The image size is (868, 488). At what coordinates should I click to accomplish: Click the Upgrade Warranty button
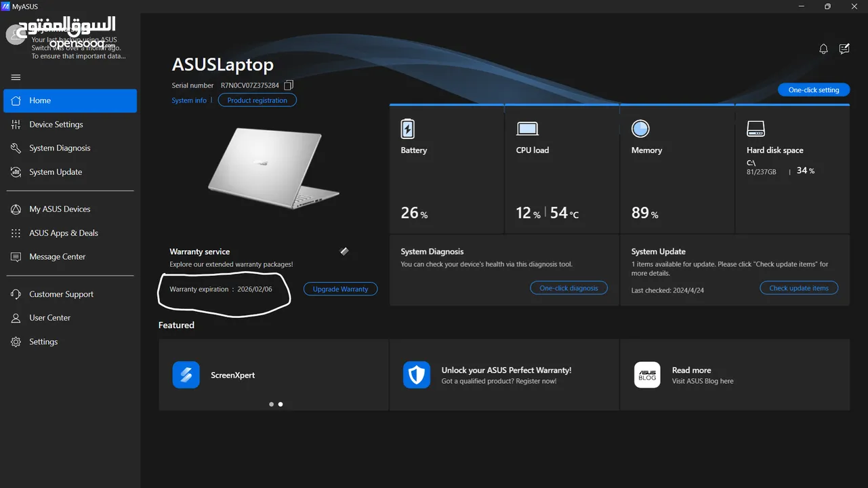click(x=340, y=289)
